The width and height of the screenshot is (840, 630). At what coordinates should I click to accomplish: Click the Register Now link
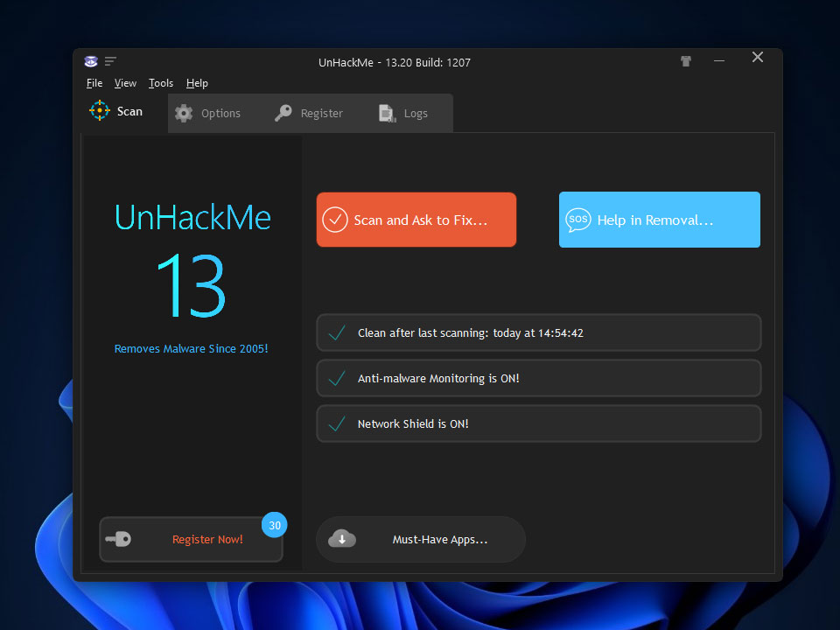coord(207,539)
